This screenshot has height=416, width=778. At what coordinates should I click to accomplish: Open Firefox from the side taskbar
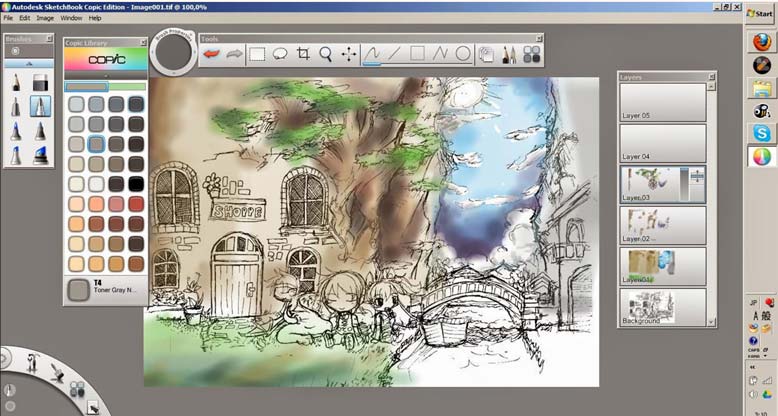point(762,42)
